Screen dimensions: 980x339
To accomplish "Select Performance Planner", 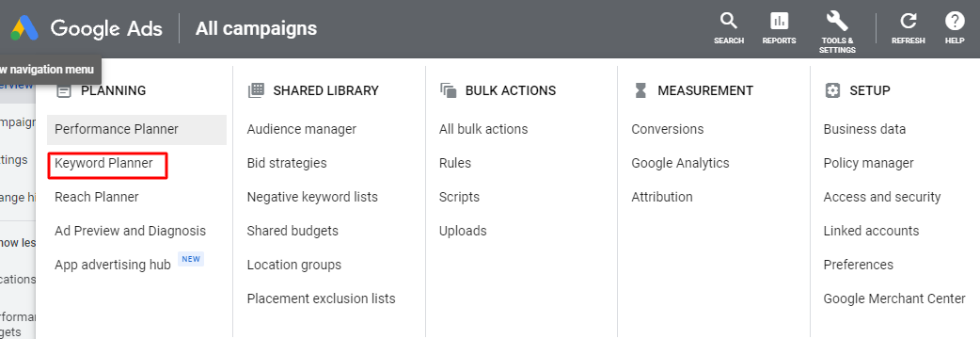I will (136, 129).
